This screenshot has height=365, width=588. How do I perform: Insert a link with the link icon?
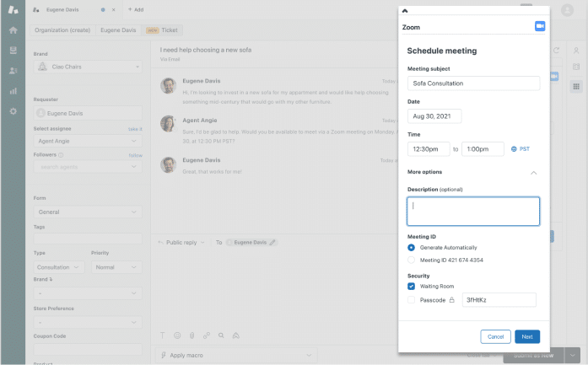coord(207,335)
